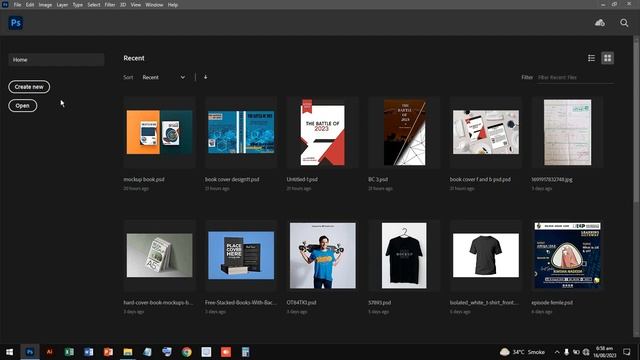Open the Free-Stacked-Books thumbnail

click(x=241, y=256)
